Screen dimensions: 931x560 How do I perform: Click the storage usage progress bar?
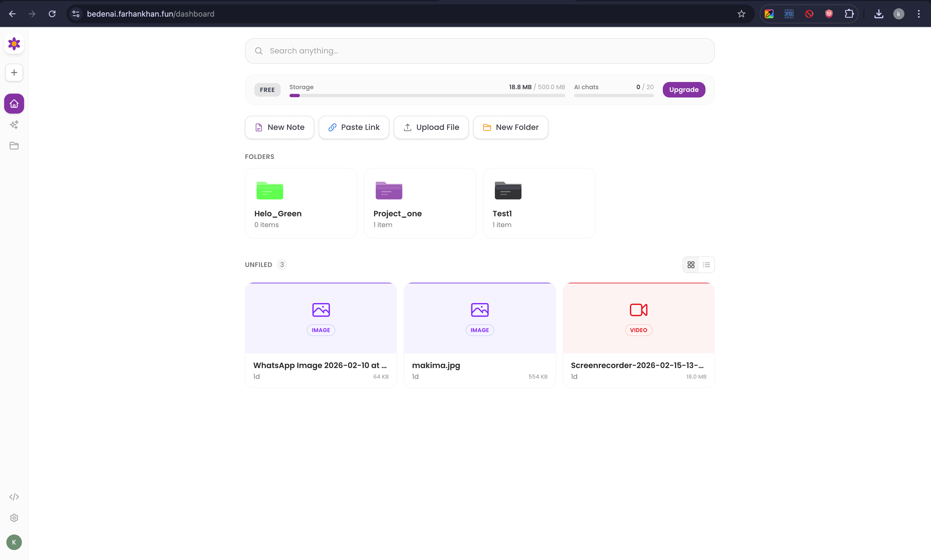(x=427, y=96)
